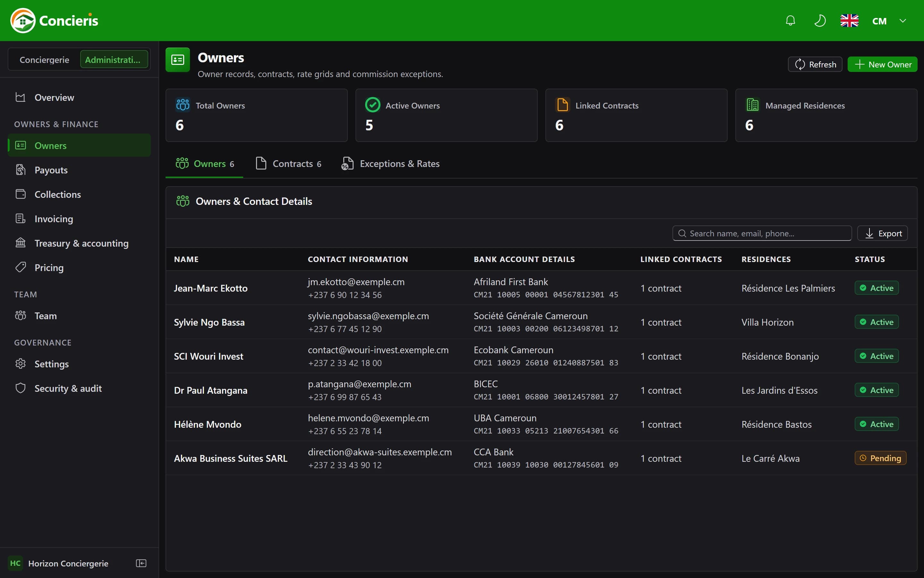This screenshot has width=924, height=578.
Task: Open Exceptions & Rates tab
Action: (390, 164)
